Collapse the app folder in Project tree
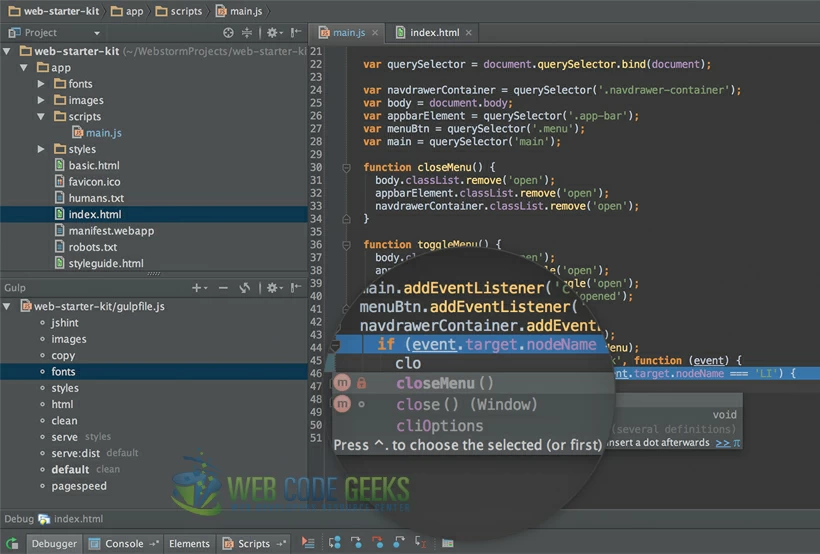 [24, 67]
